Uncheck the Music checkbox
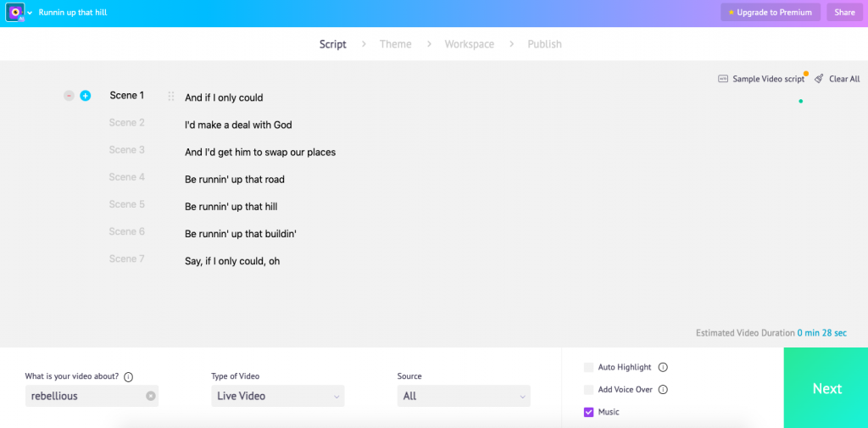868x428 pixels. (x=588, y=412)
